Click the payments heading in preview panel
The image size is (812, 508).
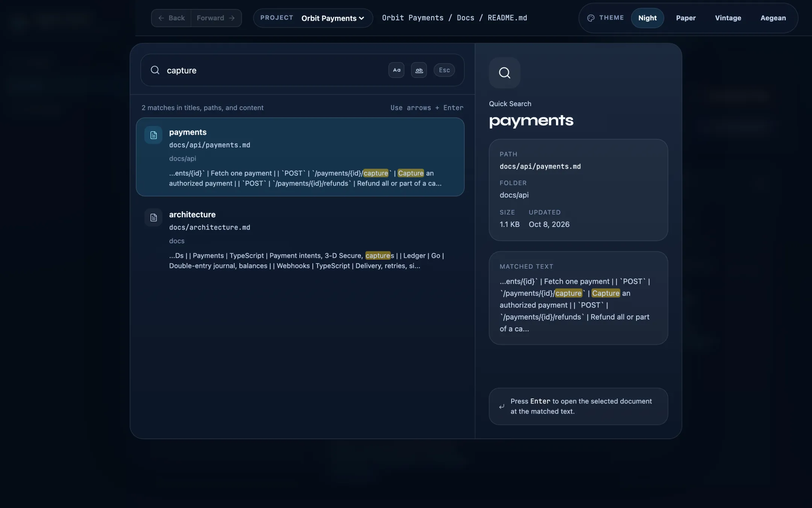point(531,121)
